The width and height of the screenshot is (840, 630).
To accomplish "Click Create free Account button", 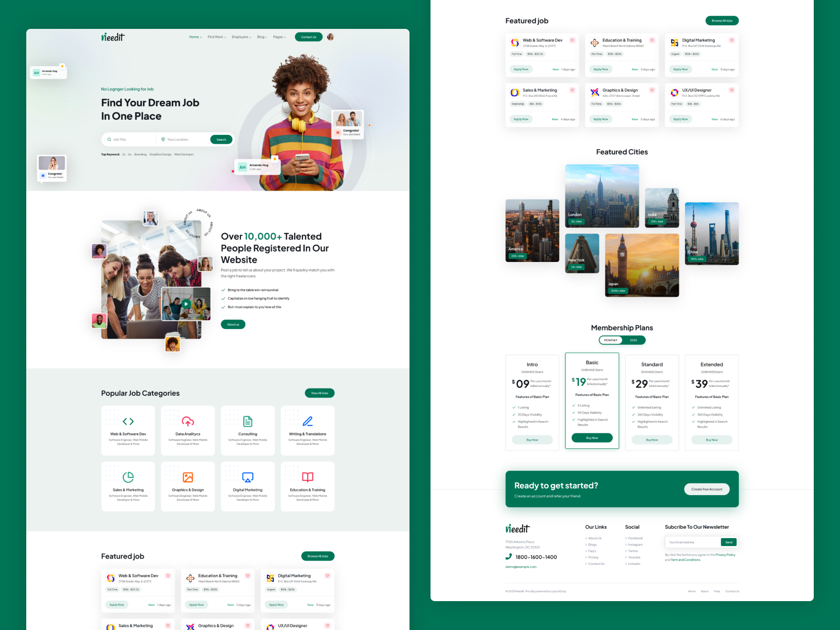I will [707, 489].
